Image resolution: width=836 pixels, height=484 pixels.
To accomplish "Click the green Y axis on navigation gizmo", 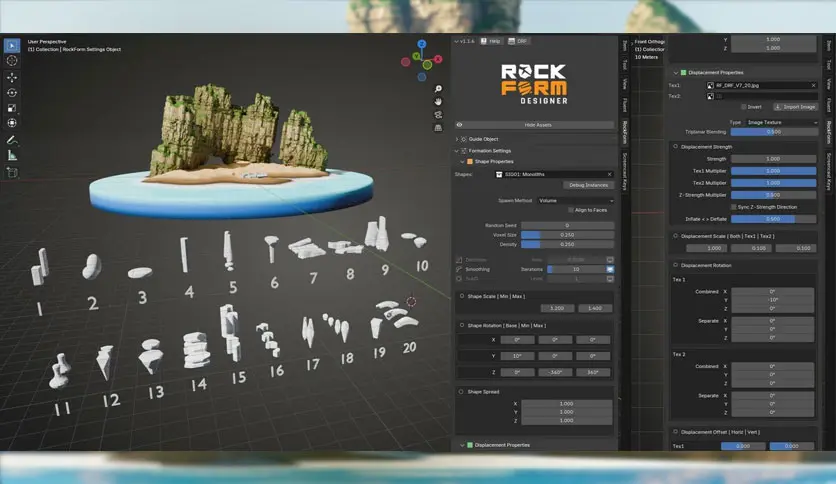I will tap(416, 57).
